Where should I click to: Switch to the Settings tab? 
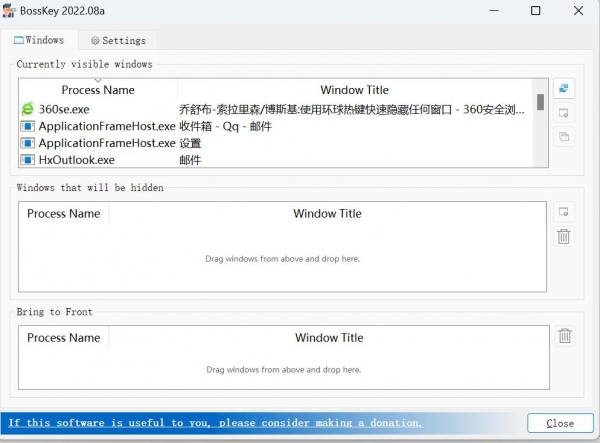click(118, 41)
